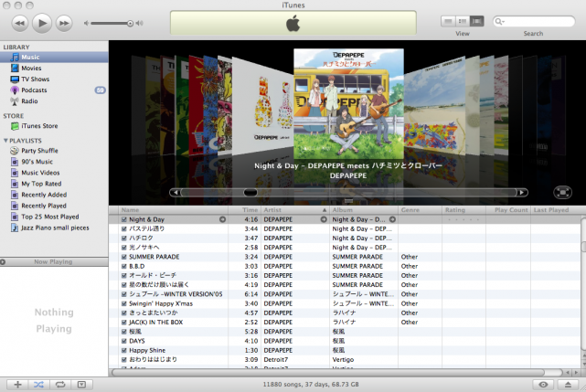Click Cover Flow scrollbar left arrow
Viewport: 586px width, 392px height.
pyautogui.click(x=175, y=193)
